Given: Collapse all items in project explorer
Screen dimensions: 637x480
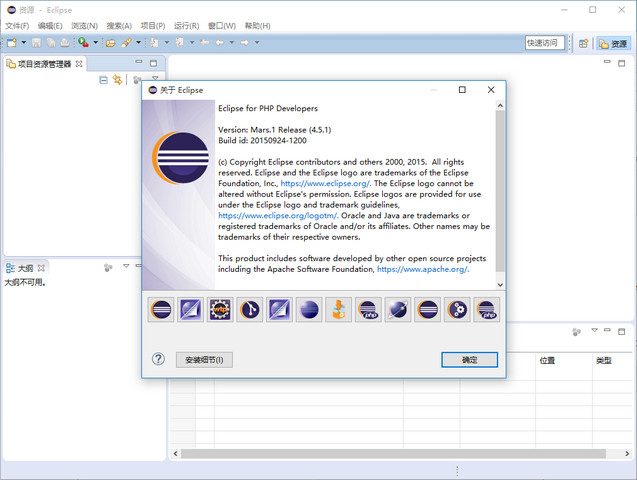Looking at the screenshot, I should coord(103,80).
